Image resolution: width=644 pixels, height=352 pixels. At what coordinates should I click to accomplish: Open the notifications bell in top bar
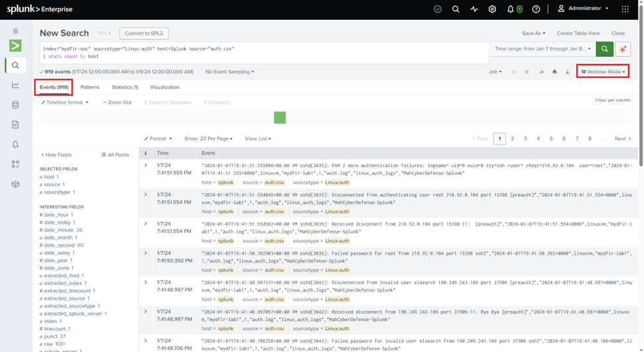coord(511,9)
